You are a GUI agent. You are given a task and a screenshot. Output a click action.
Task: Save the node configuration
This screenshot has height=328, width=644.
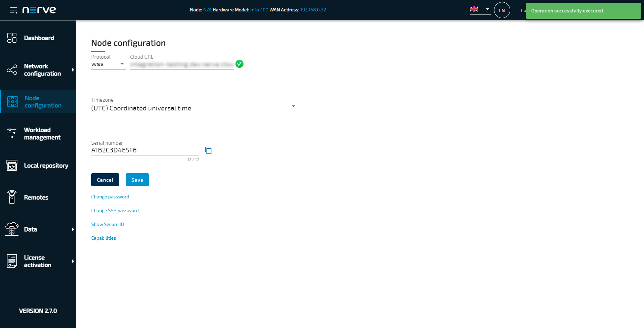tap(137, 180)
